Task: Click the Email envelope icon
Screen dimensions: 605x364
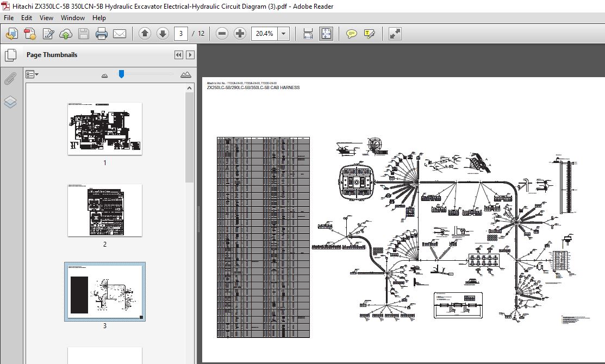Action: [120, 34]
